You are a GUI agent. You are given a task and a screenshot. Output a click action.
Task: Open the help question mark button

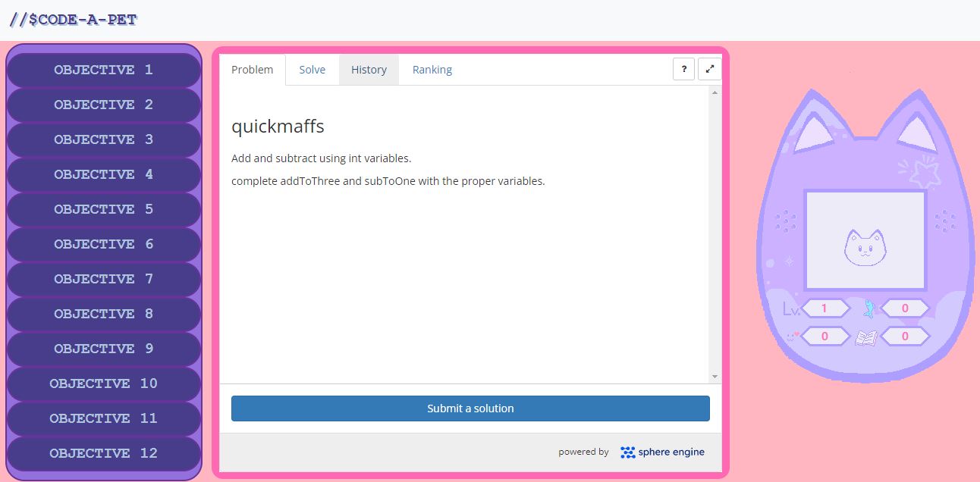click(x=683, y=69)
